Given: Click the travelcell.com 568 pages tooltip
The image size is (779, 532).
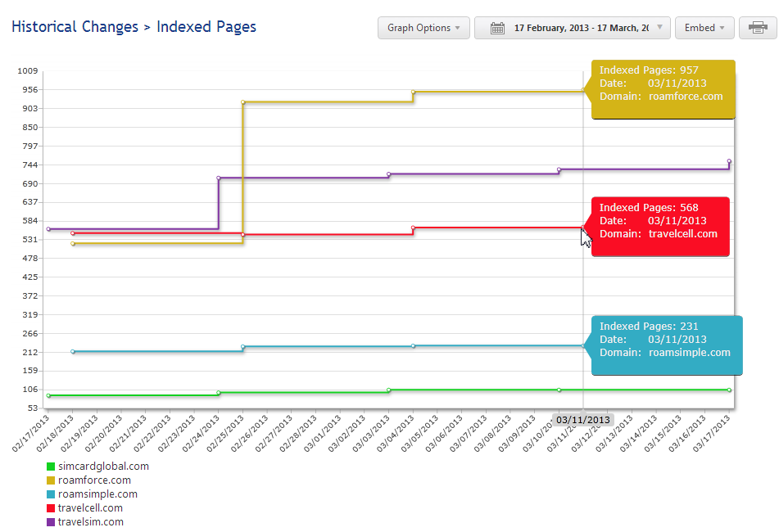Looking at the screenshot, I should click(x=659, y=226).
